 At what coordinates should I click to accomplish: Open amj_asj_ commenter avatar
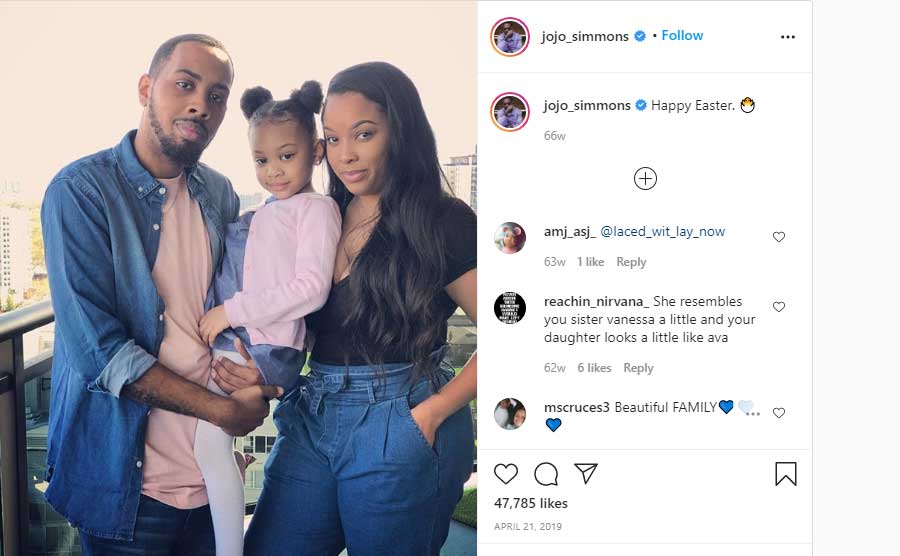click(x=510, y=238)
